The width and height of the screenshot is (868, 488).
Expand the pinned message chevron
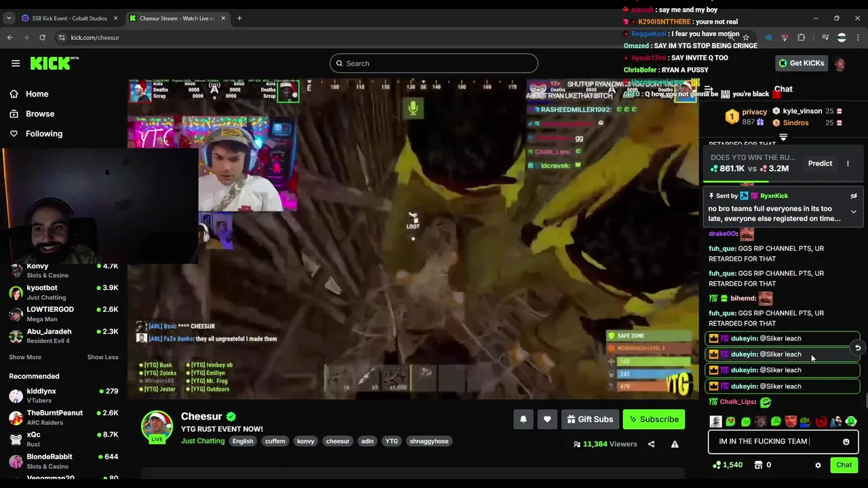click(x=854, y=212)
